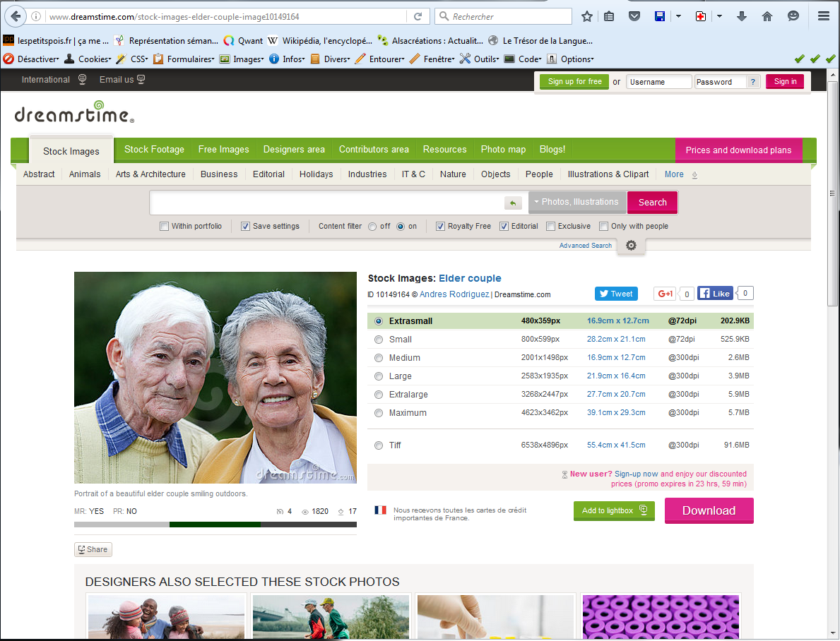Click the Pocket icon in toolbar
The image size is (840, 641).
click(634, 16)
